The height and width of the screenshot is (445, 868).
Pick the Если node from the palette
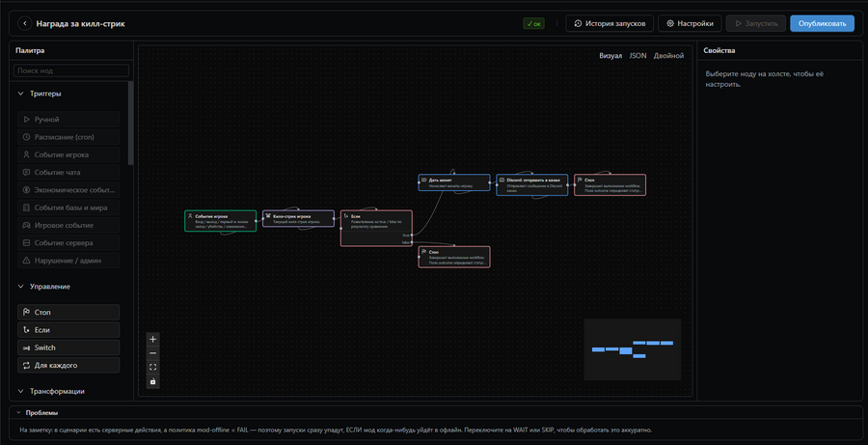(68, 330)
